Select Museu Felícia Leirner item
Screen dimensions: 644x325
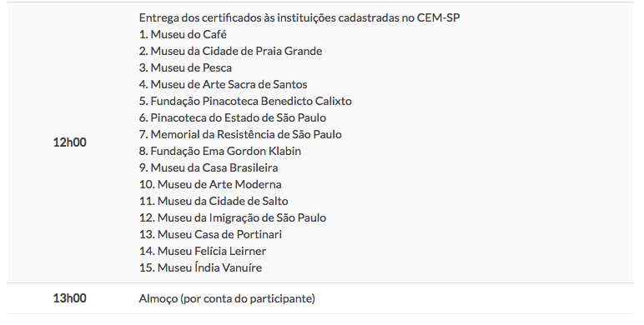tap(203, 251)
